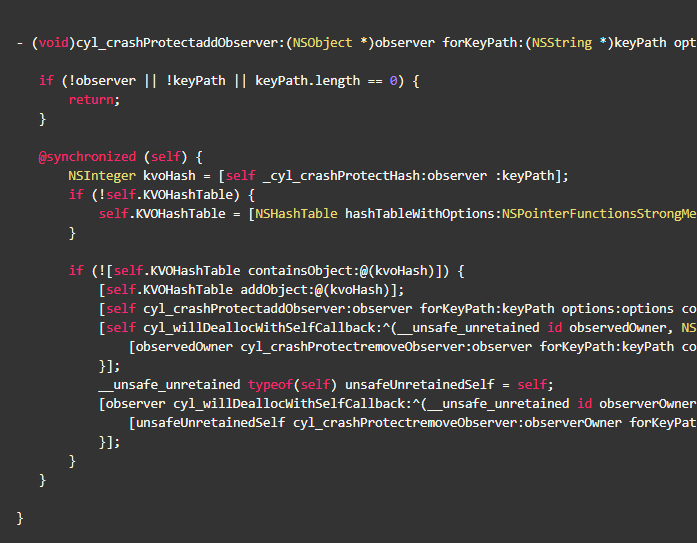Click the 'return;' statement
Screen dimensions: 697x543
(94, 100)
